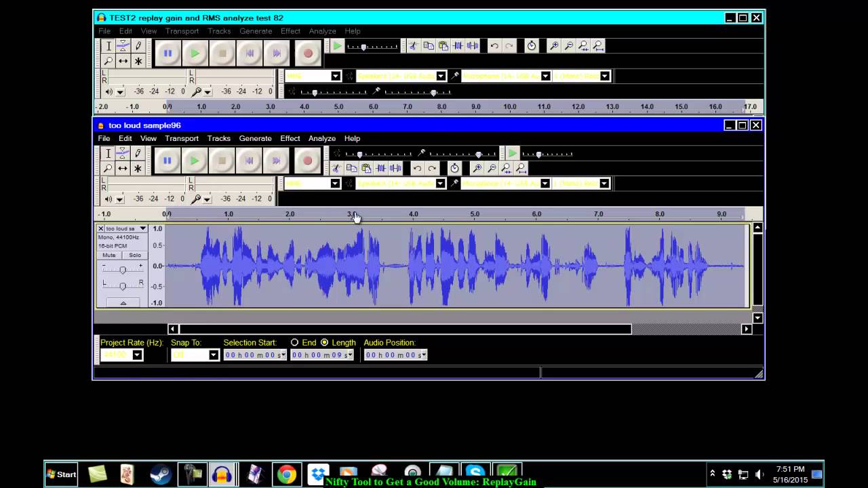Viewport: 868px width, 488px height.
Task: Solo the 'too loud sa' track
Action: (x=135, y=256)
